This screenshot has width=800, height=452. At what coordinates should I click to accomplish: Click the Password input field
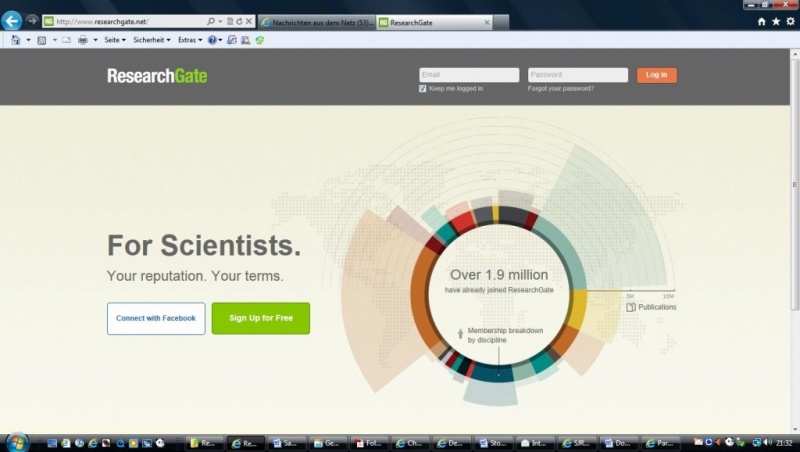[578, 75]
